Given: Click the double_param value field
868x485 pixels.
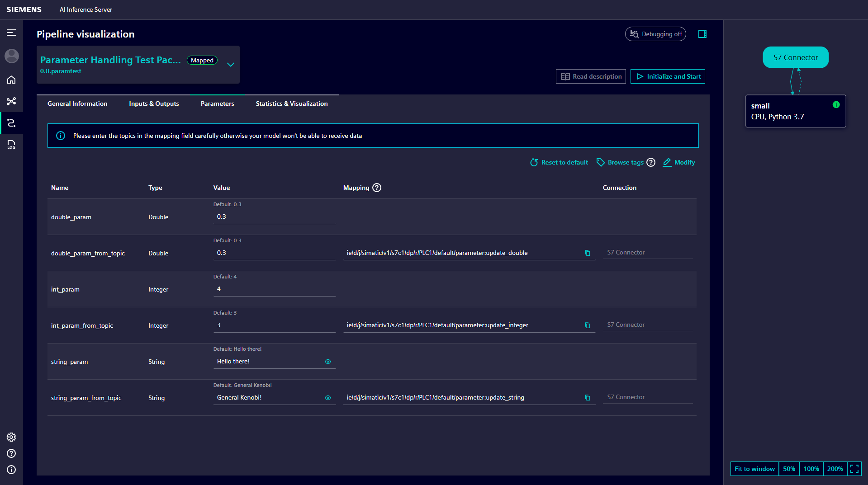Looking at the screenshot, I should point(275,217).
